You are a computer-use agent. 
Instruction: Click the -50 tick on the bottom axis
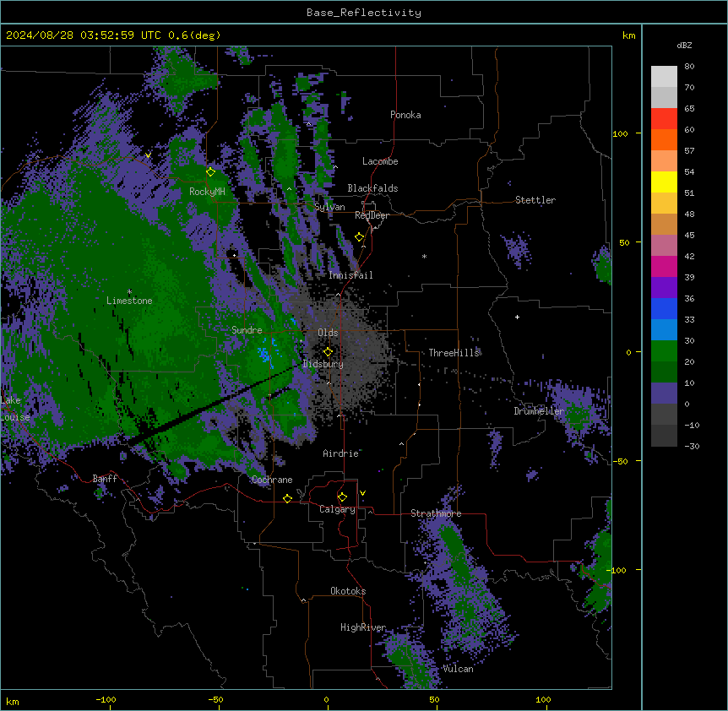click(215, 699)
